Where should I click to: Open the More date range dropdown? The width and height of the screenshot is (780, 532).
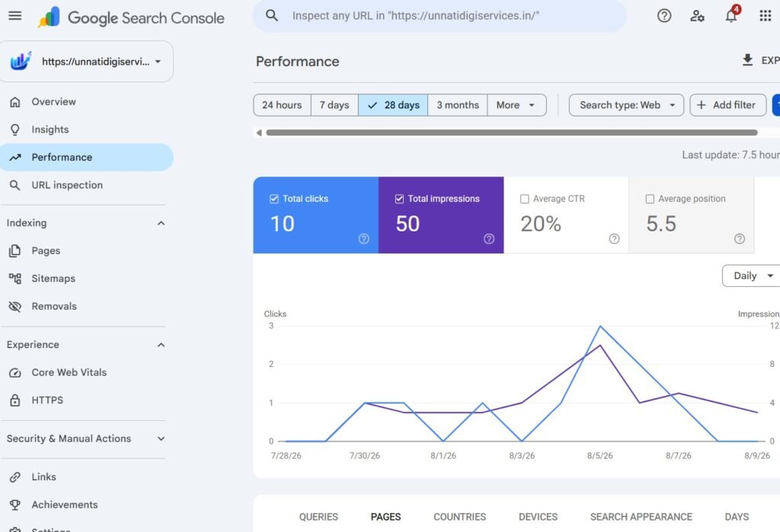click(517, 105)
